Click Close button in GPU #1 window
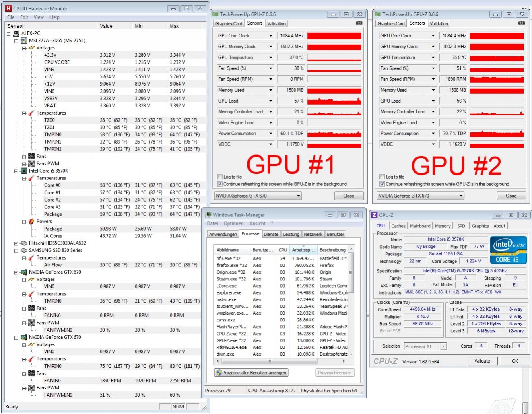 [x=349, y=196]
